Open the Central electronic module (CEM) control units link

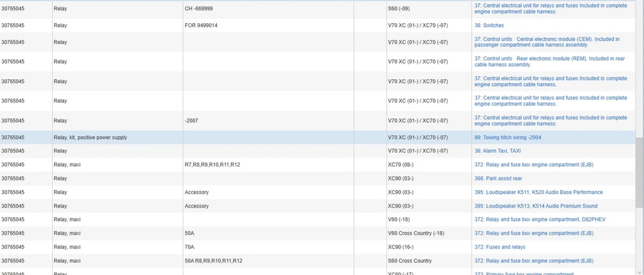click(547, 42)
